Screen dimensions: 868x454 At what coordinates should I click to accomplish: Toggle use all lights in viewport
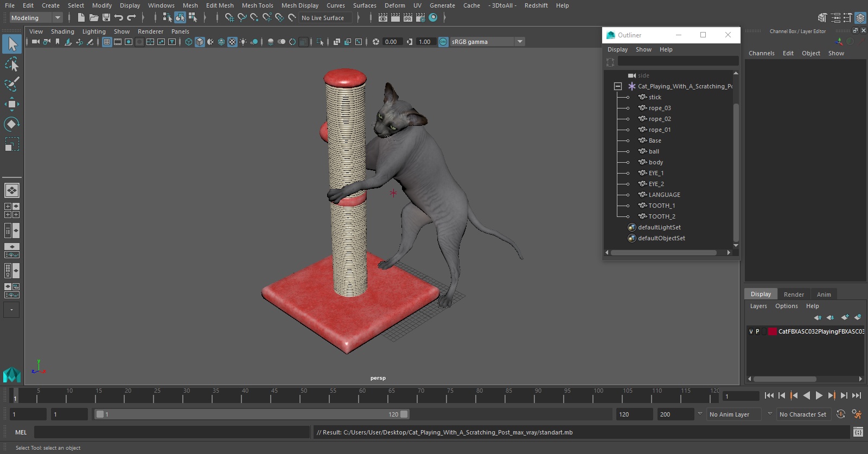[x=243, y=42]
